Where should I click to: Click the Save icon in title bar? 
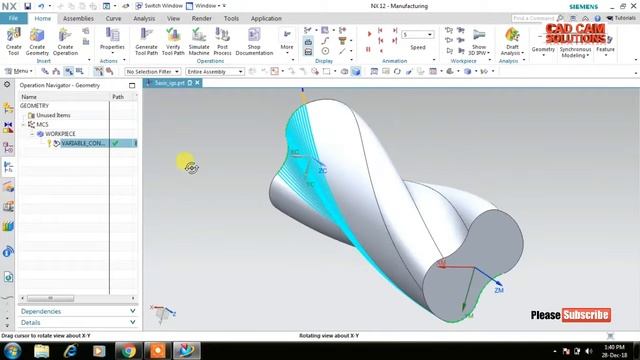[27, 6]
